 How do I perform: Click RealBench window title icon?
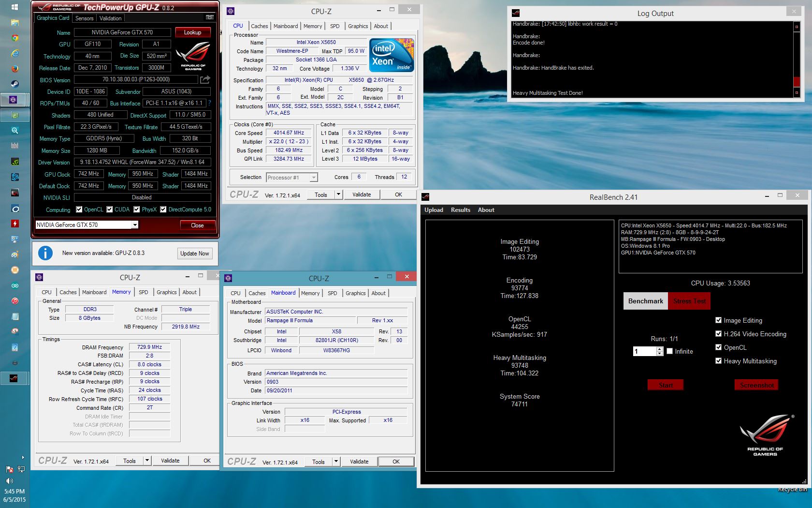[425, 197]
